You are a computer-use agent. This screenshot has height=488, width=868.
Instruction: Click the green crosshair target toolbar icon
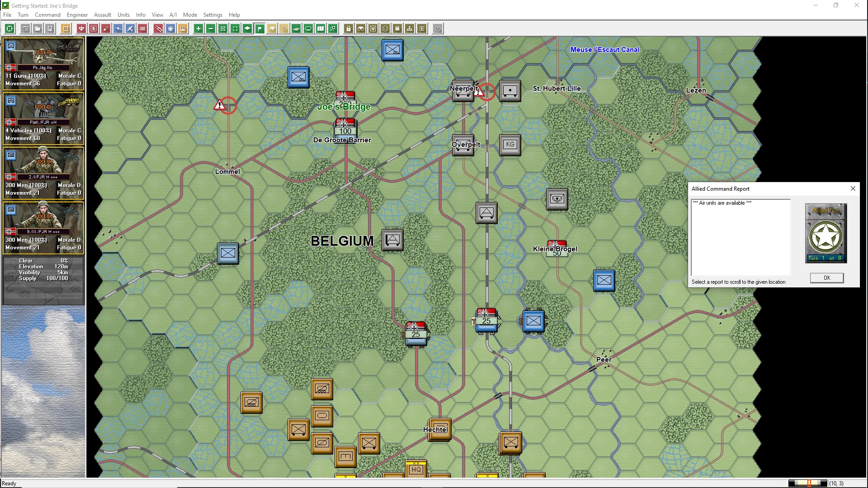pyautogui.click(x=9, y=29)
